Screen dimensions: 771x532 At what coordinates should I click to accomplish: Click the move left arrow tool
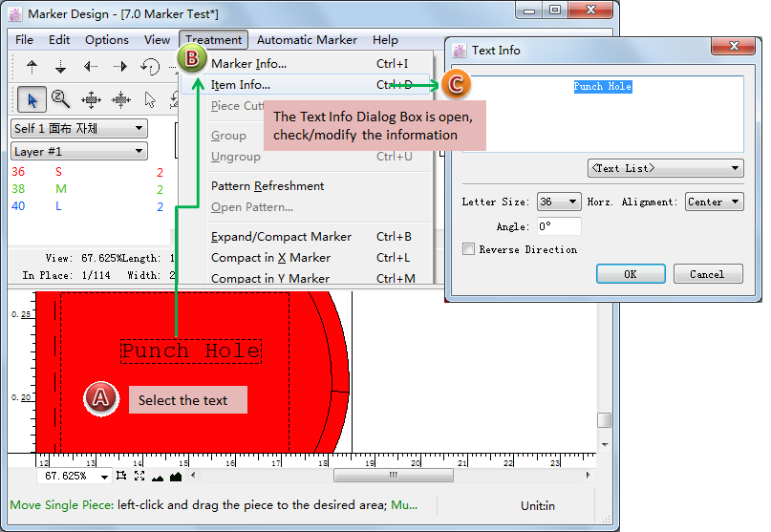tap(91, 67)
